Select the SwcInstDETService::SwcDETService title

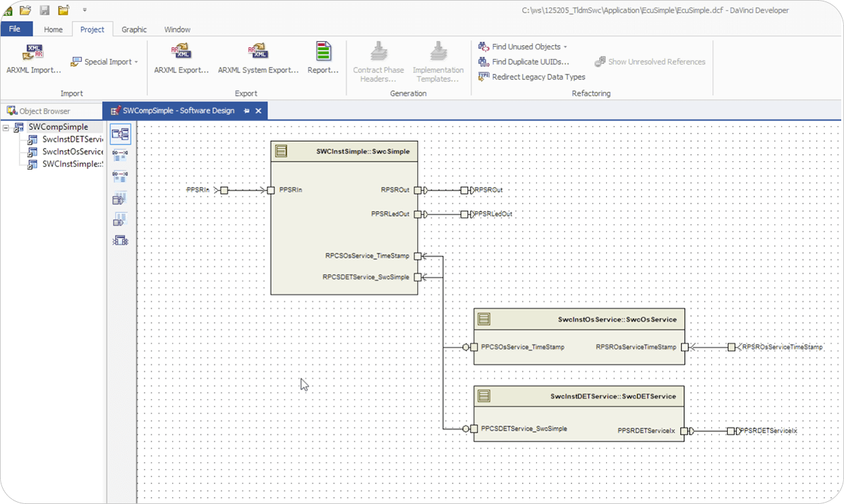tap(612, 396)
